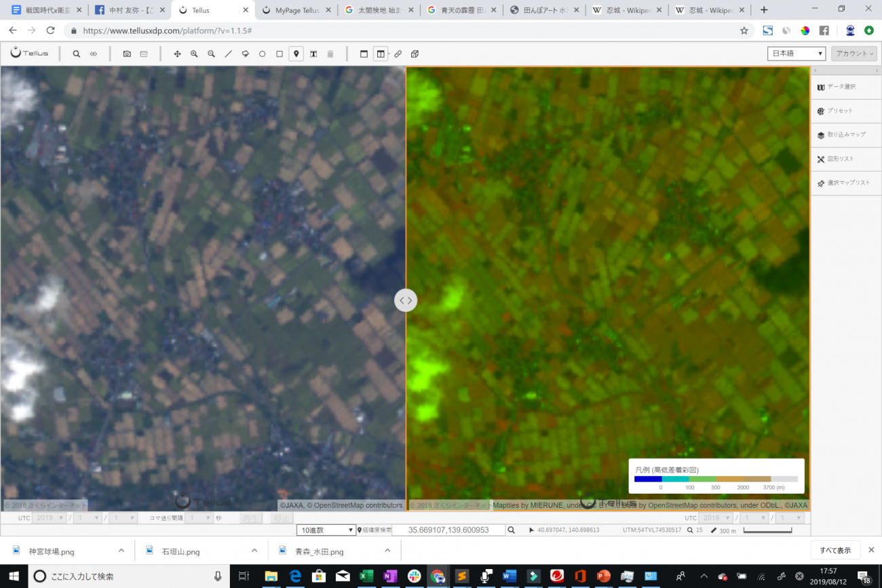Open left UTC year dropdown

click(x=50, y=518)
